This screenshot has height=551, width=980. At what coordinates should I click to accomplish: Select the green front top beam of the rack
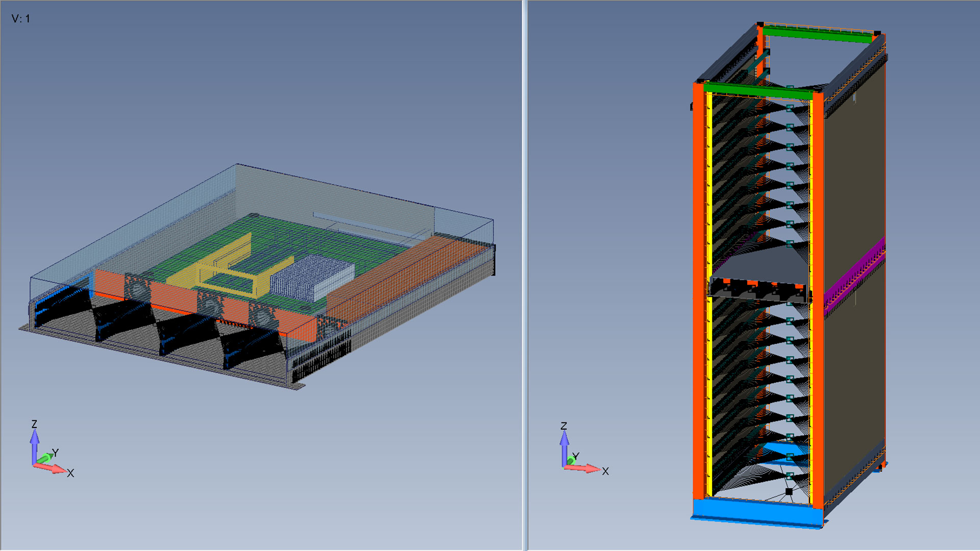tap(758, 90)
